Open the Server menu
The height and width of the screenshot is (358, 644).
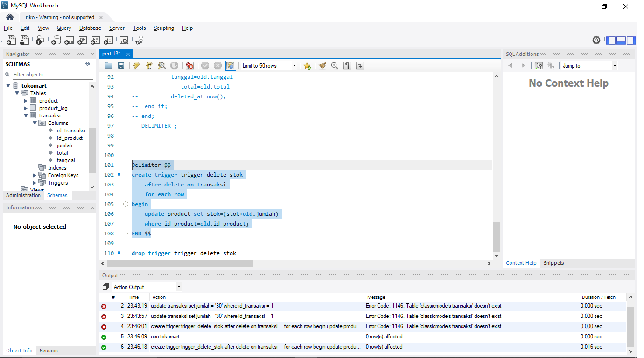coord(117,28)
